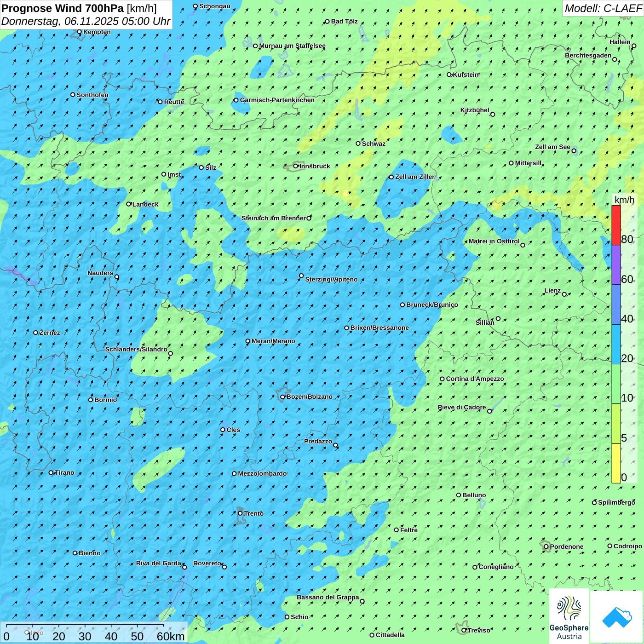This screenshot has height=644, width=644.
Task: Click the Garmisch-Partenkirchen marker
Action: (x=236, y=100)
